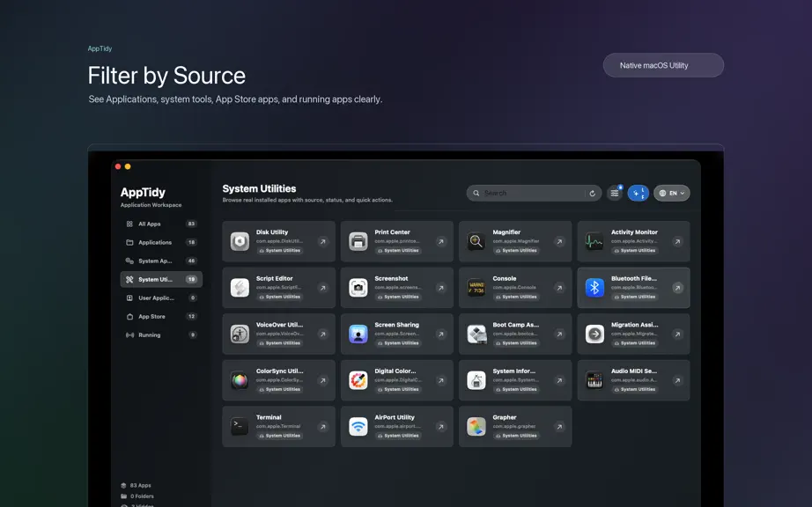Viewport: 812px width, 507px height.
Task: Click System Utilities tag on Terminal card
Action: [279, 436]
